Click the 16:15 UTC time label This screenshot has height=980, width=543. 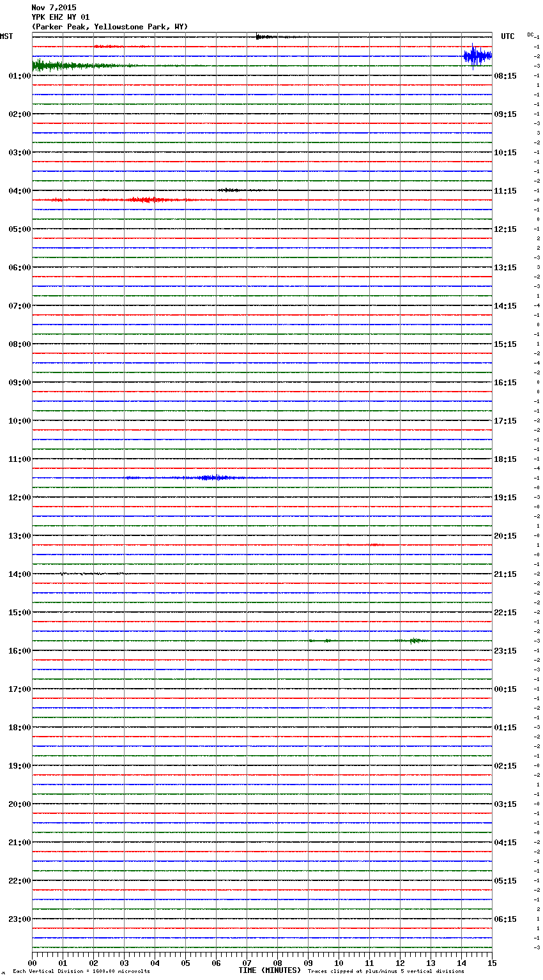505,382
